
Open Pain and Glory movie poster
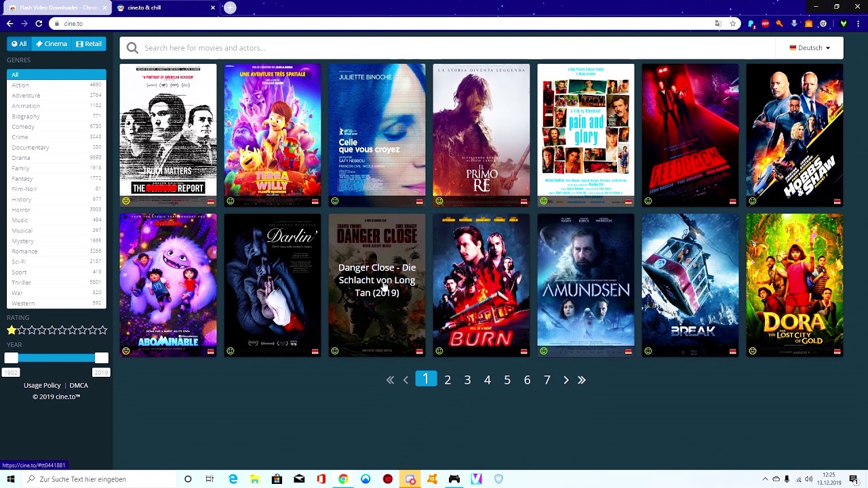click(x=586, y=135)
